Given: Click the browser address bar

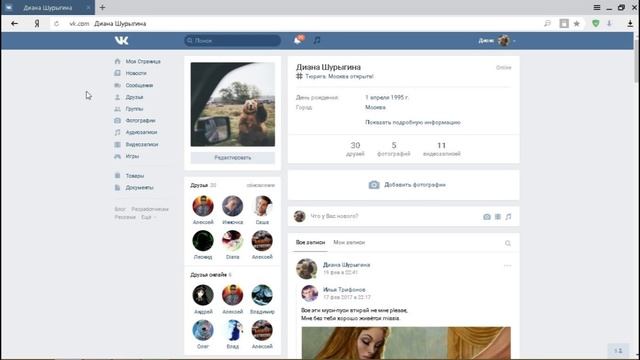Looking at the screenshot, I should point(302,24).
